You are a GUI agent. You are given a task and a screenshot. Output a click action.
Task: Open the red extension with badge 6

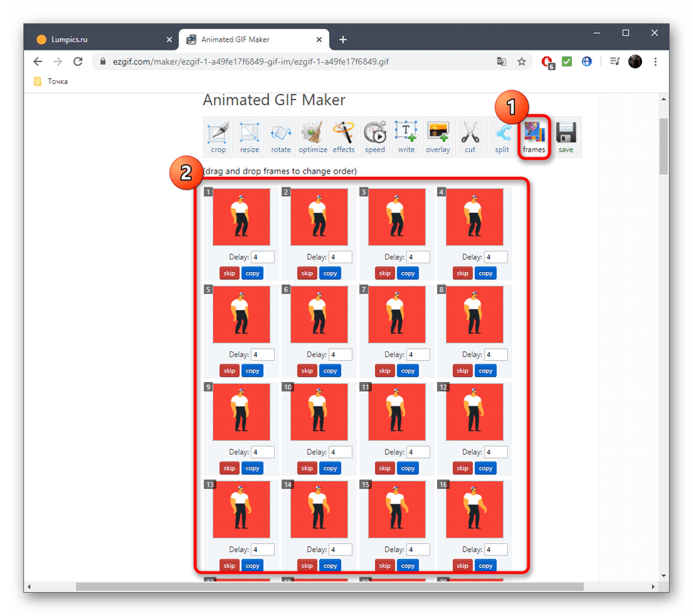(x=548, y=62)
